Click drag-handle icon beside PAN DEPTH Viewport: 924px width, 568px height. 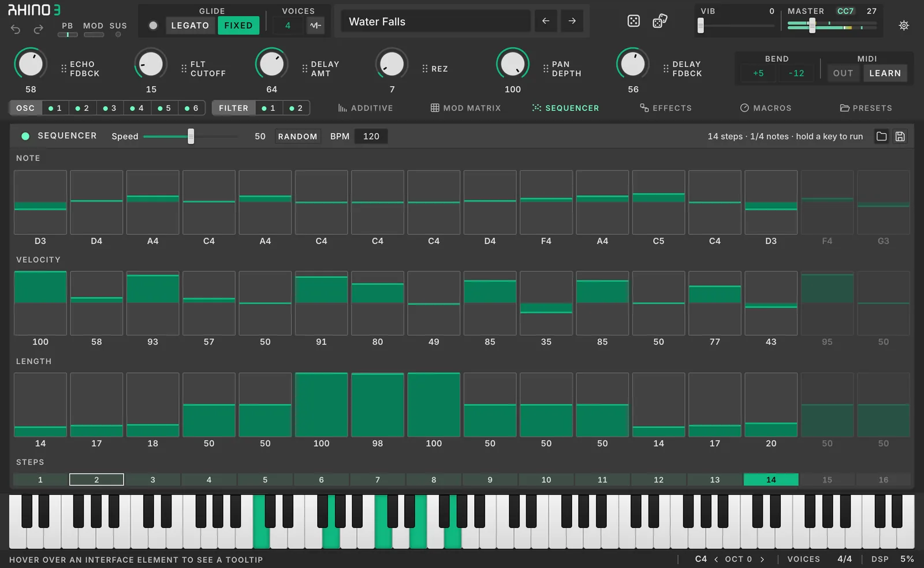tap(546, 69)
